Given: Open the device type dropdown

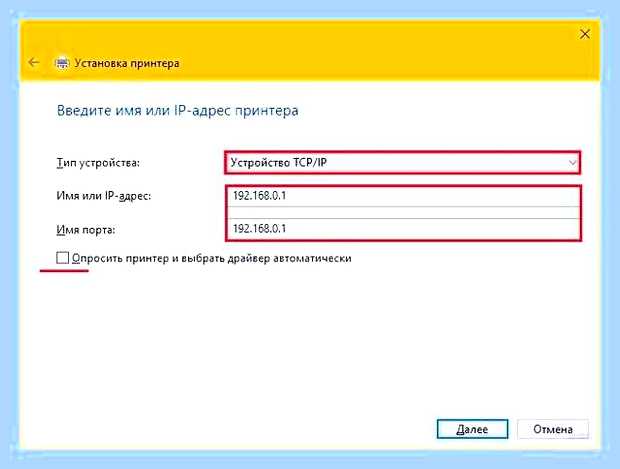Looking at the screenshot, I should 403,163.
